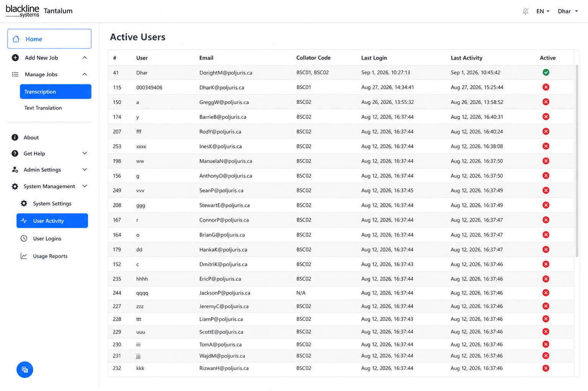588x391 pixels.
Task: Click the red inactive icon for BarrieB
Action: click(546, 117)
